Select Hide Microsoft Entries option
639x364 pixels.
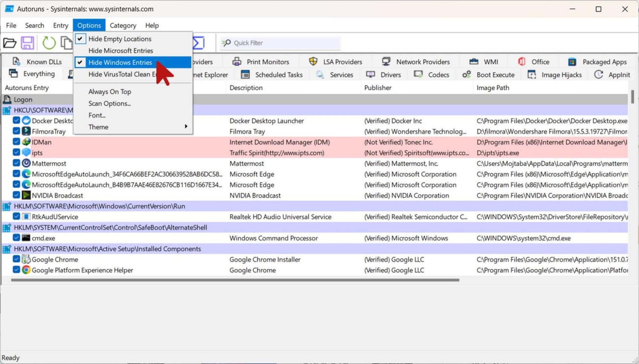(x=133, y=51)
